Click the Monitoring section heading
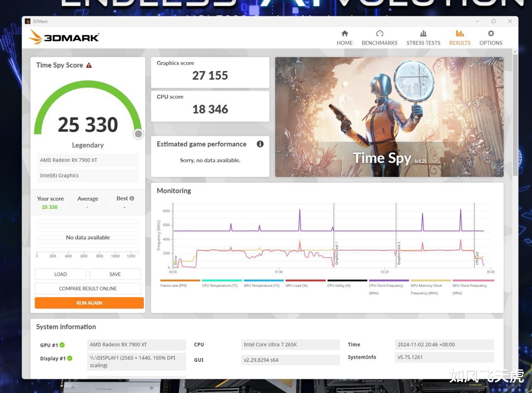This screenshot has width=532, height=393. click(174, 191)
